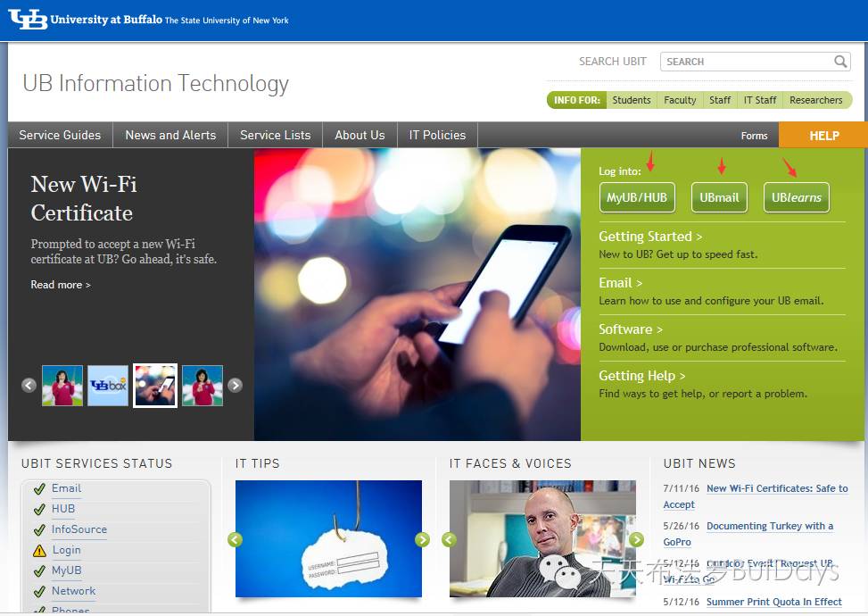Select Staff in Info For bar
868x616 pixels.
coord(720,100)
